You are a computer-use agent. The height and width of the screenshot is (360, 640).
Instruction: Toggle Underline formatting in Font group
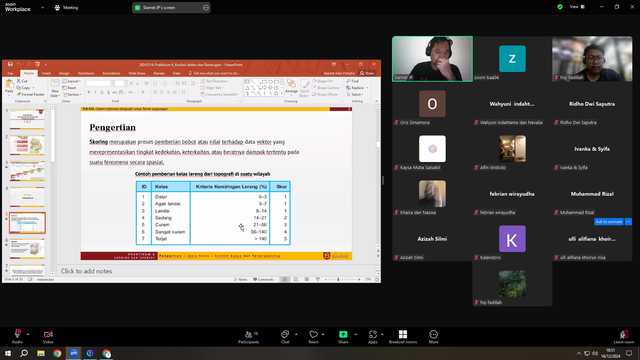tap(102, 93)
